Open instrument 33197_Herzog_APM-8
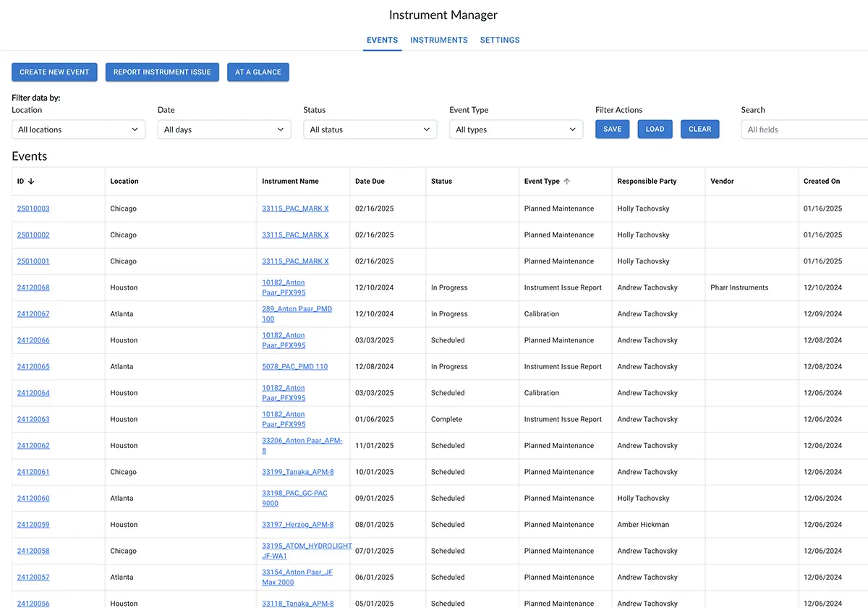 point(298,525)
